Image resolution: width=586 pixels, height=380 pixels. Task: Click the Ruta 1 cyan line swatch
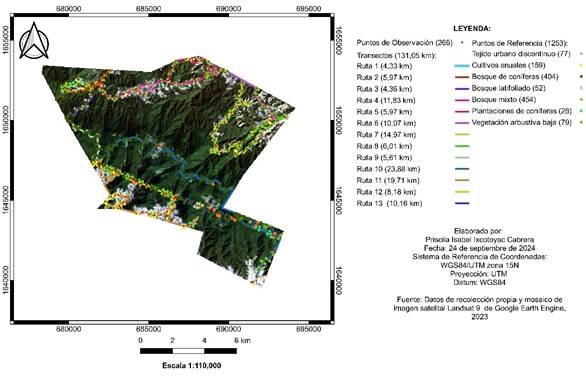click(462, 66)
